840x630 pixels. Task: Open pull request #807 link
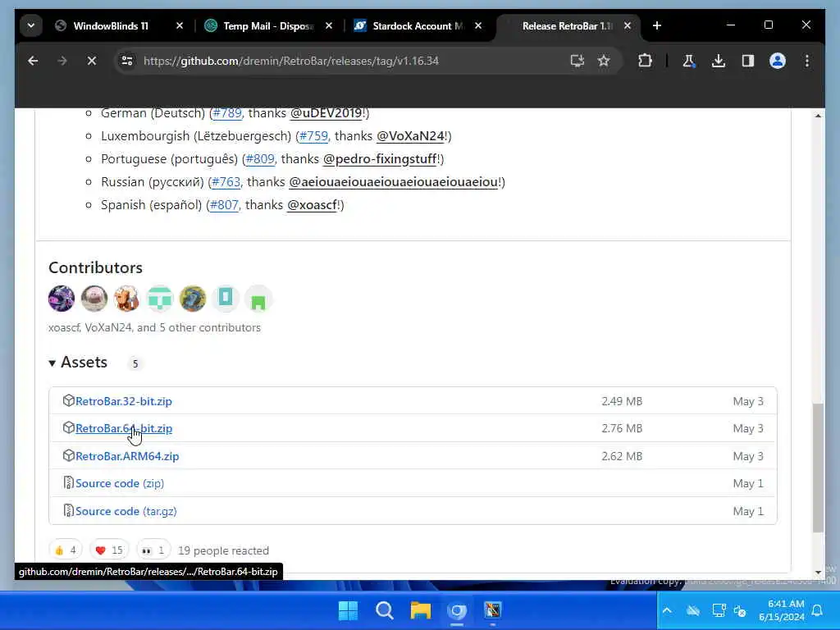(x=224, y=205)
